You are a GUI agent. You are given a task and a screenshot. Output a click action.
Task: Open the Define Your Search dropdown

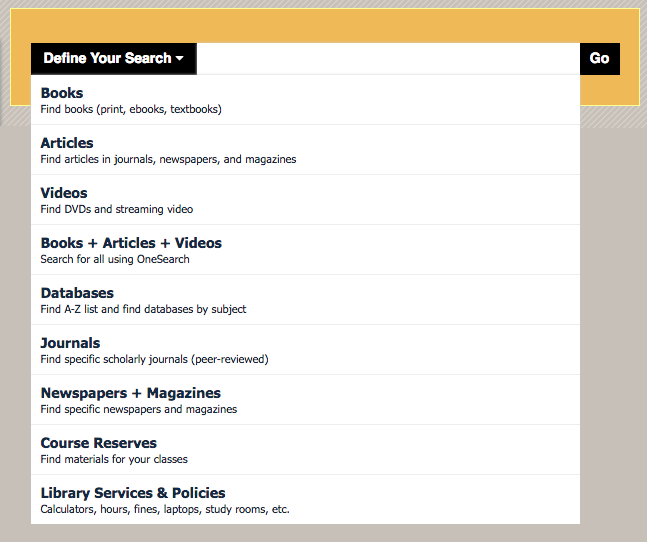point(114,59)
